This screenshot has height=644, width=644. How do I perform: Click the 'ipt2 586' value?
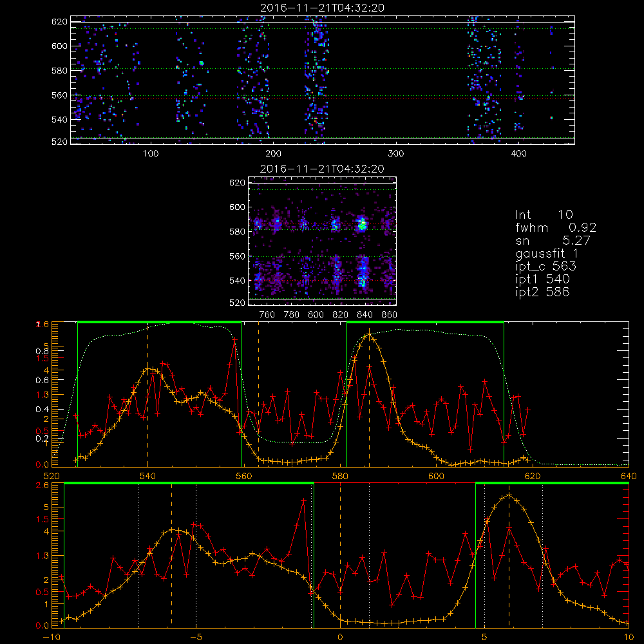coord(542,292)
